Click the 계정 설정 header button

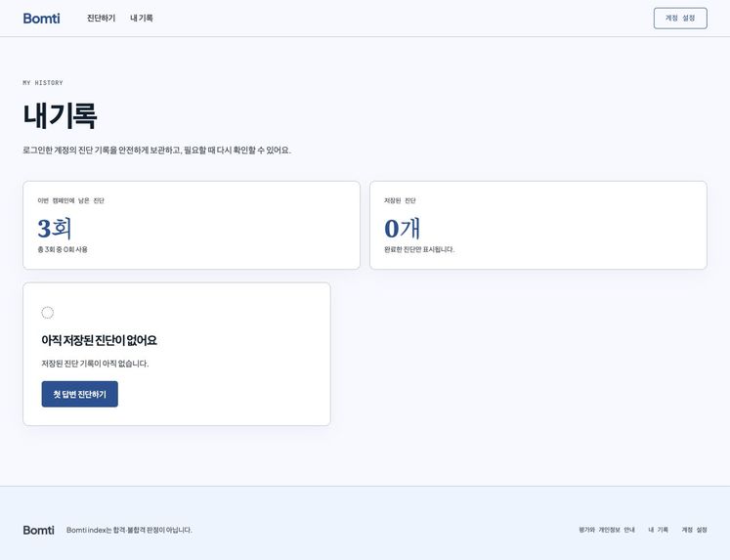tap(680, 19)
